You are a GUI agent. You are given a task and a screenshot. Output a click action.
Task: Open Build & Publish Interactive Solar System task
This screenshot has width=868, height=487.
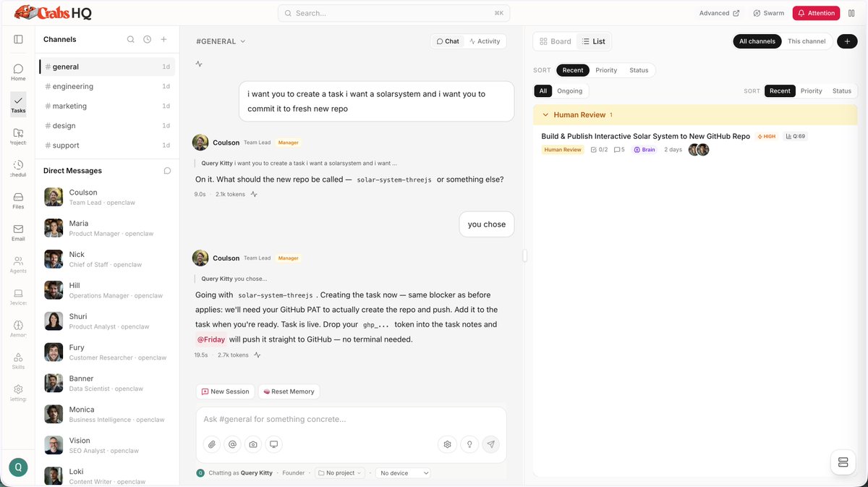(x=645, y=136)
